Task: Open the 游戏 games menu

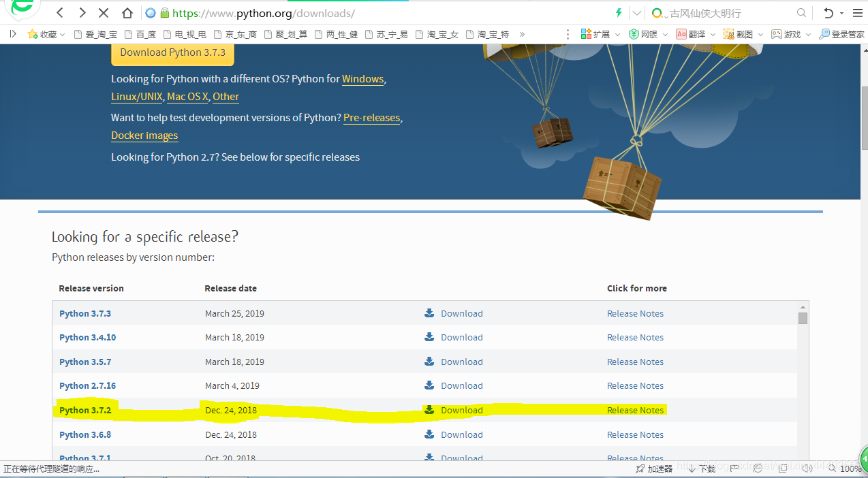Action: (x=790, y=34)
